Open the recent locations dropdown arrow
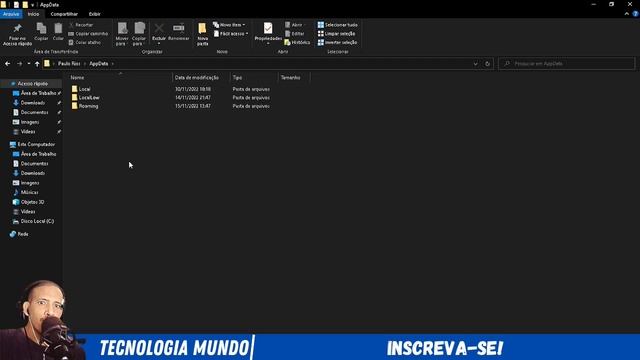640x360 pixels. (29, 64)
